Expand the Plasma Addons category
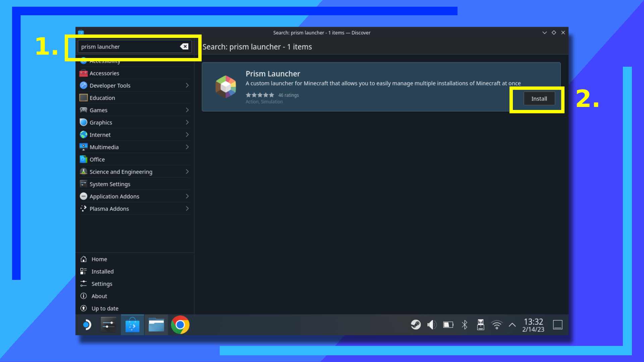The width and height of the screenshot is (644, 362). [187, 208]
